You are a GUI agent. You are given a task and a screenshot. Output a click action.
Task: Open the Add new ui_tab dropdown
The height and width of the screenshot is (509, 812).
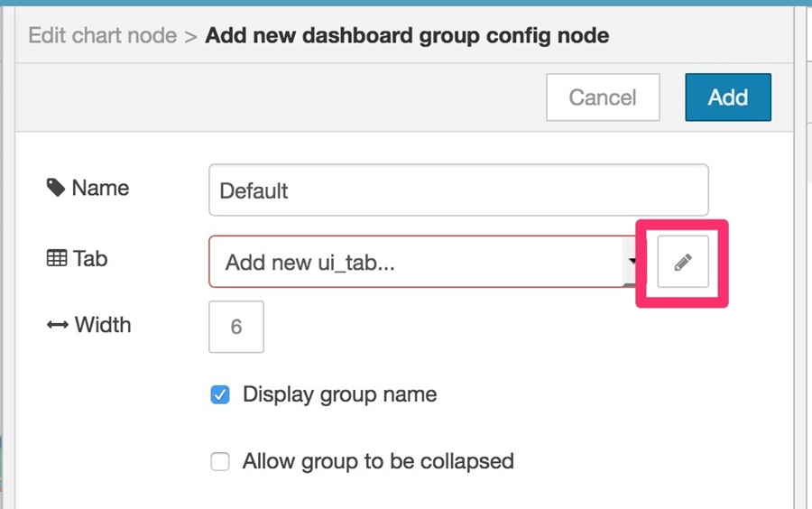pyautogui.click(x=424, y=262)
